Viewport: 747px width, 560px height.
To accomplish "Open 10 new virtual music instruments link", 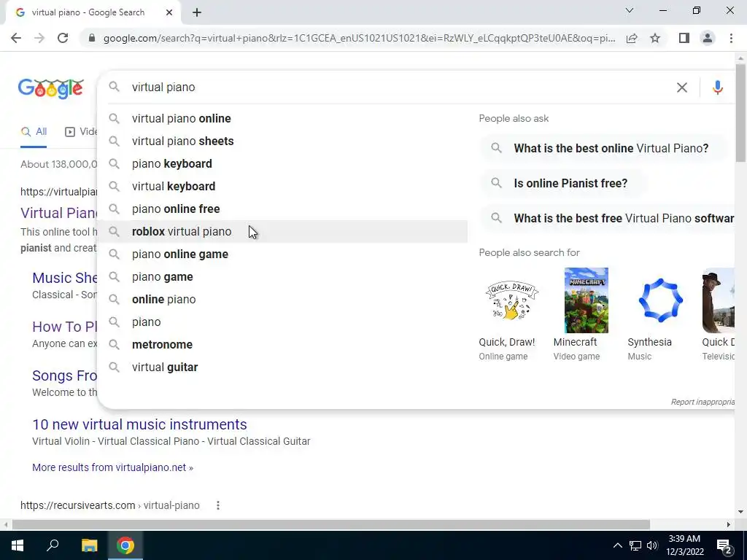I will pos(139,424).
